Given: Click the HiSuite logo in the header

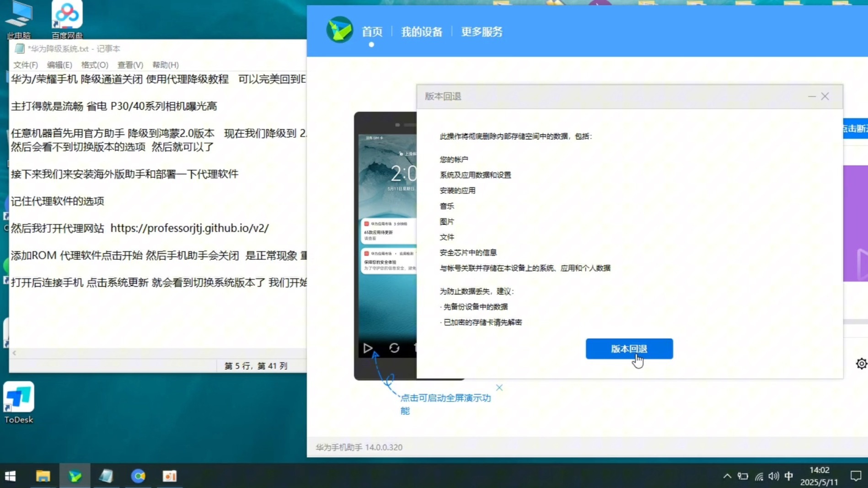Looking at the screenshot, I should click(339, 30).
